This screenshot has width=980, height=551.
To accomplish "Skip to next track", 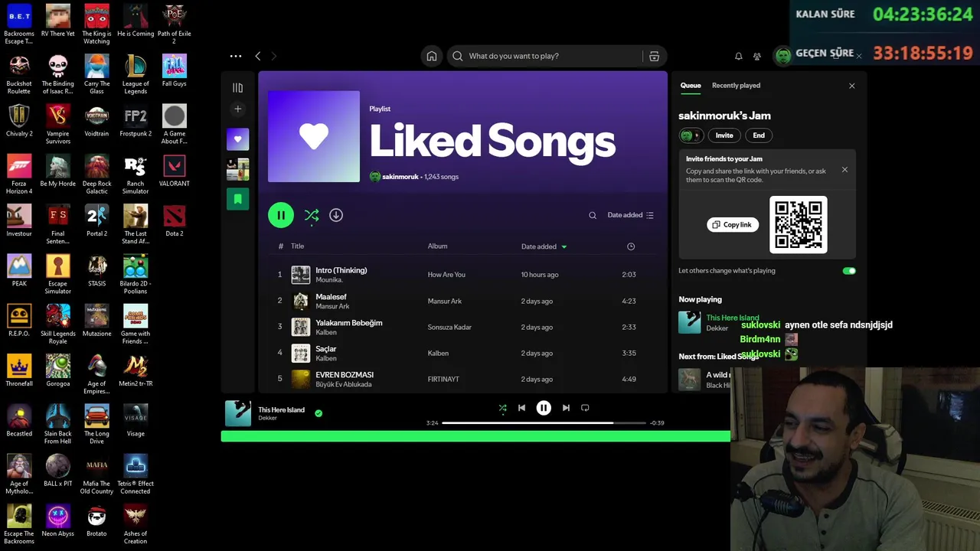I will 566,408.
